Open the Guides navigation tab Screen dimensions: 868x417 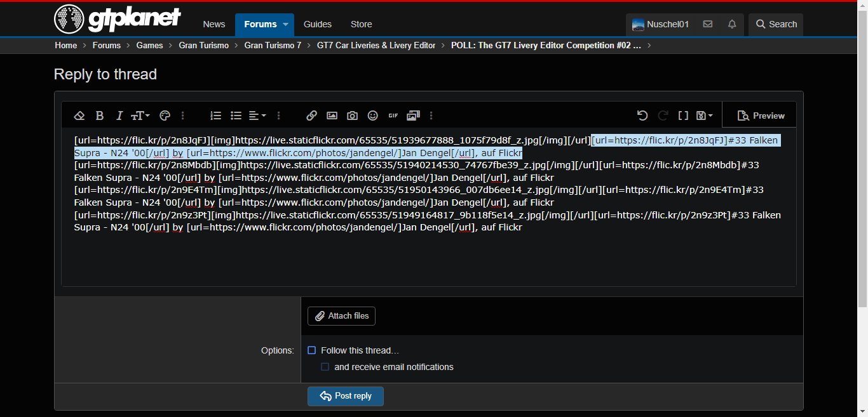pyautogui.click(x=318, y=24)
